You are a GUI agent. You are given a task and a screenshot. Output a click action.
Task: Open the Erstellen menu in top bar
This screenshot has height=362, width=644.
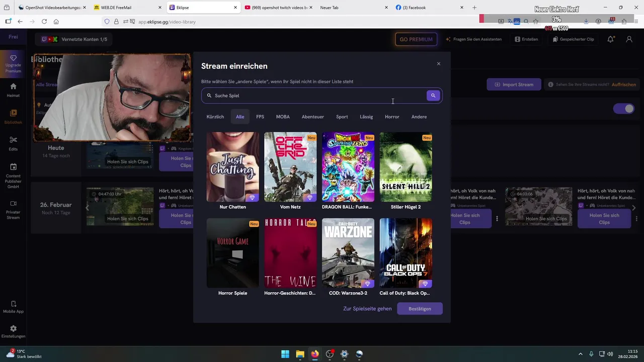pyautogui.click(x=526, y=39)
